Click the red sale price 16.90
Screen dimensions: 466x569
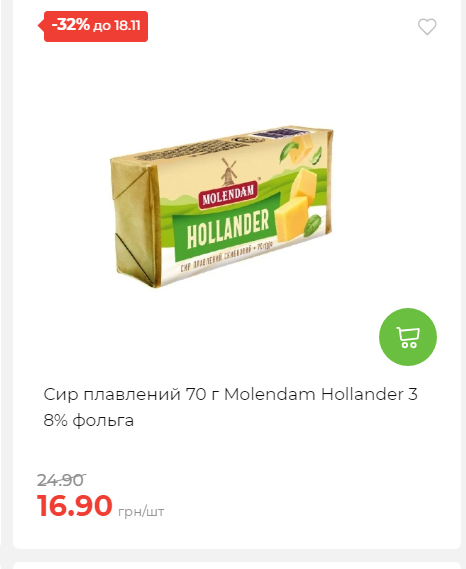(x=74, y=505)
